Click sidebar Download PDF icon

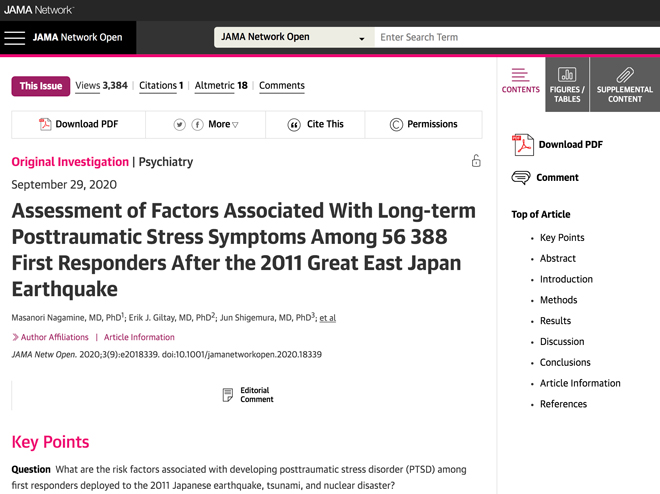(x=523, y=145)
